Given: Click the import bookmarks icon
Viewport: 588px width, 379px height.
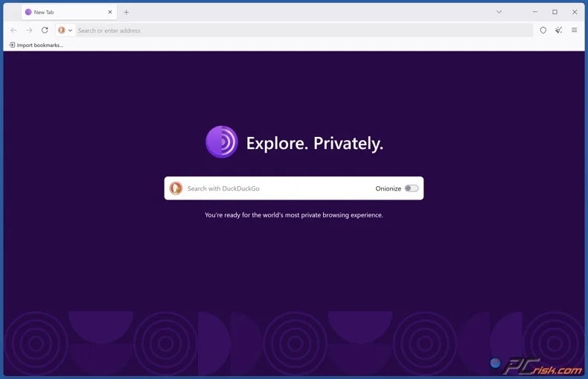Looking at the screenshot, I should 12,45.
